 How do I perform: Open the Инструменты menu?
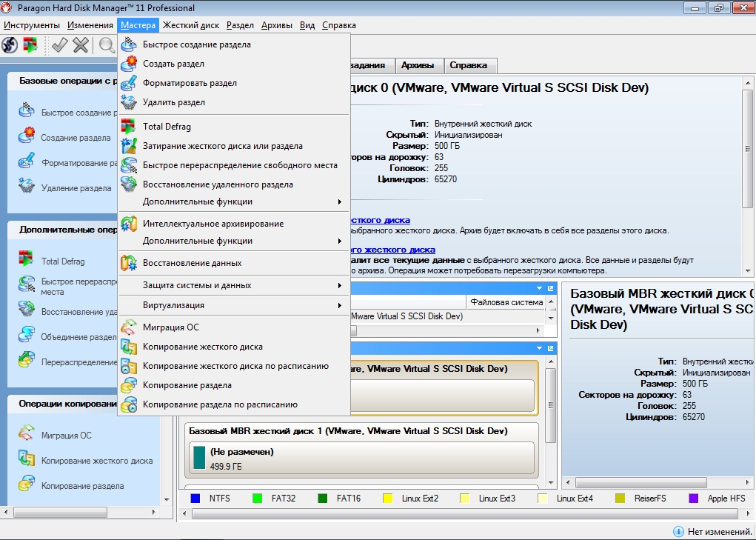[32, 25]
